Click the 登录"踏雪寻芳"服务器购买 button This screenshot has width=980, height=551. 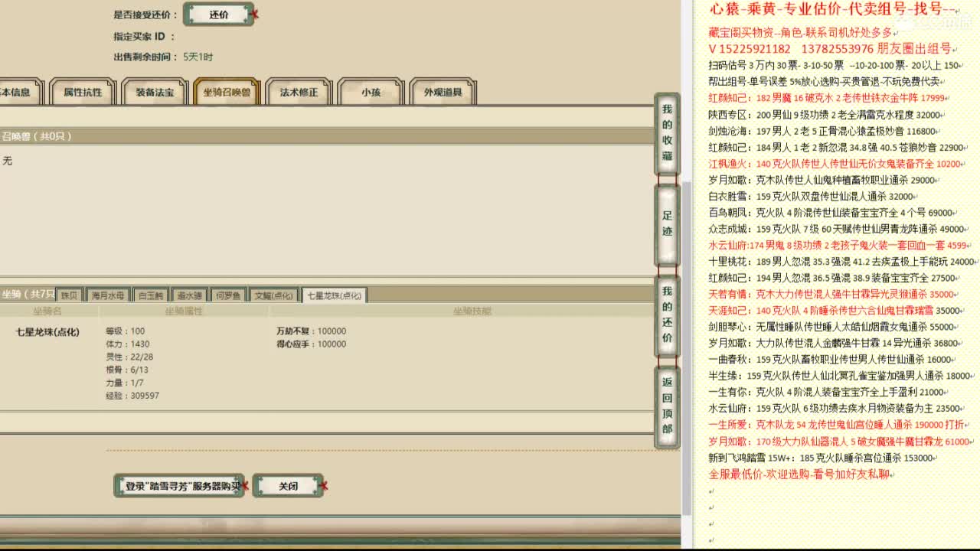tap(180, 486)
